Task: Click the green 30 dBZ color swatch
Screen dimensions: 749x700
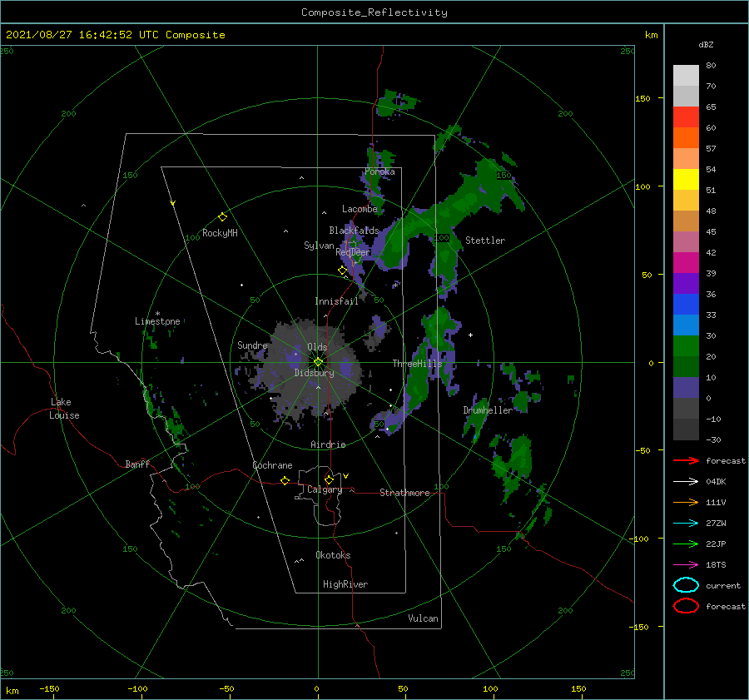Action: [686, 345]
